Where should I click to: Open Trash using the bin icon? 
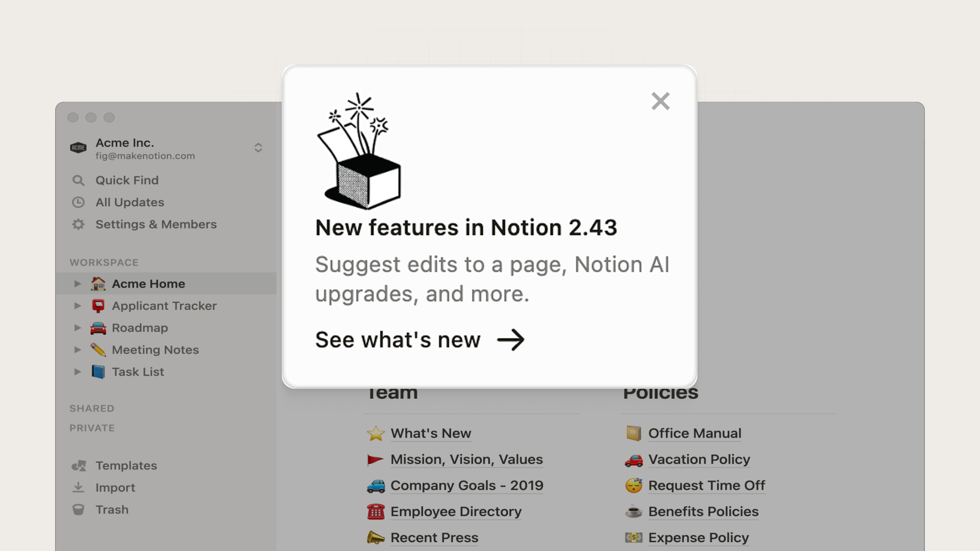(x=78, y=509)
